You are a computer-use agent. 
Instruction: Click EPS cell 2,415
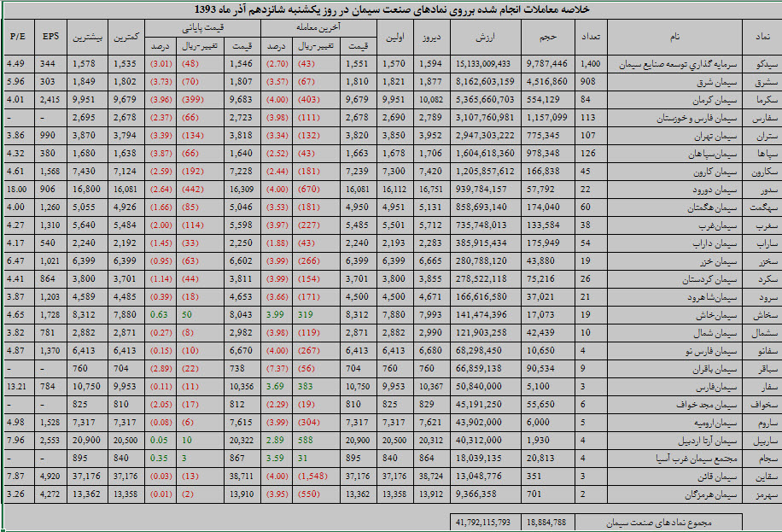pyautogui.click(x=50, y=100)
